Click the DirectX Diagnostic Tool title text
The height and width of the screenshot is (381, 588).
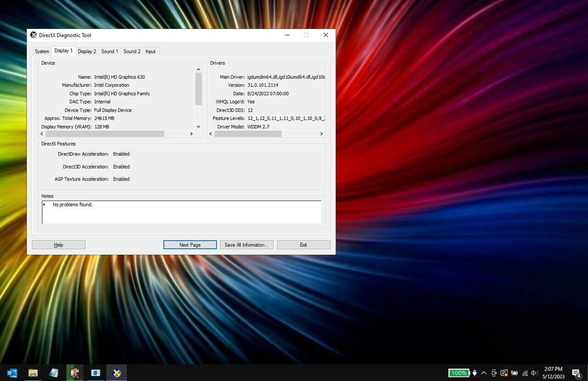(65, 35)
